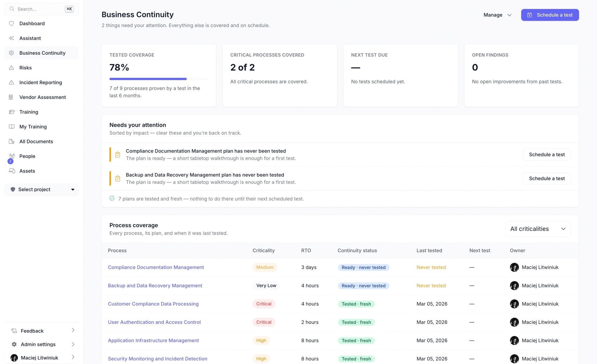The height and width of the screenshot is (364, 597).
Task: Click the Assistant sparkle icon
Action: click(12, 38)
